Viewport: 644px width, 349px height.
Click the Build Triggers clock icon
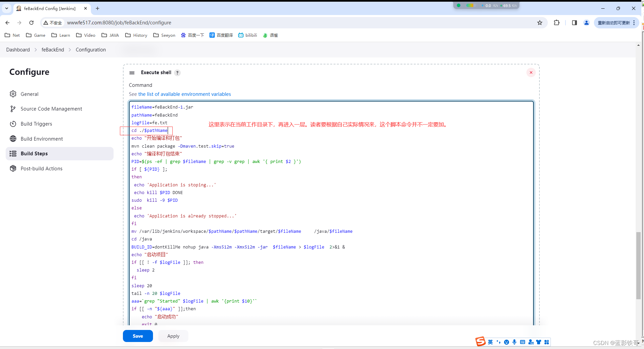click(x=13, y=124)
